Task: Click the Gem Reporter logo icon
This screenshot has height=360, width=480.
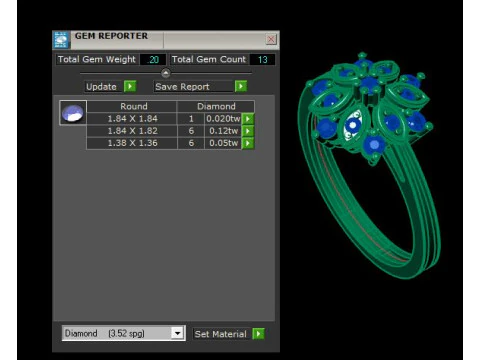Action: click(x=61, y=40)
